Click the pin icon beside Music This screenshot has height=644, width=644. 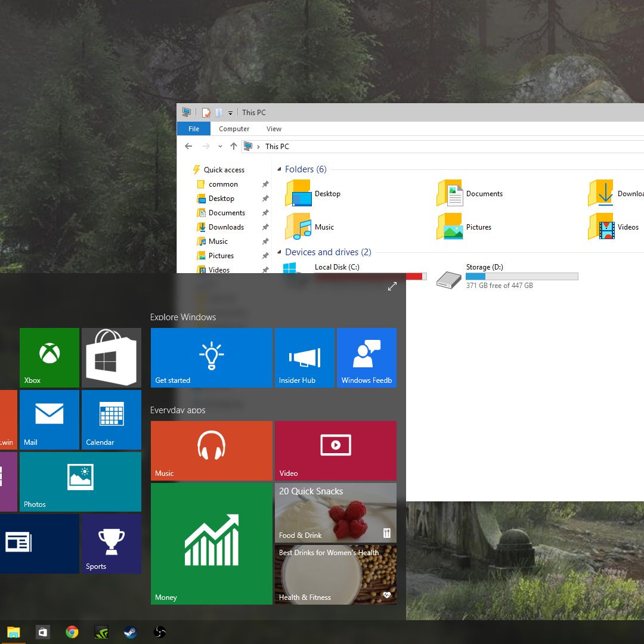(x=265, y=241)
